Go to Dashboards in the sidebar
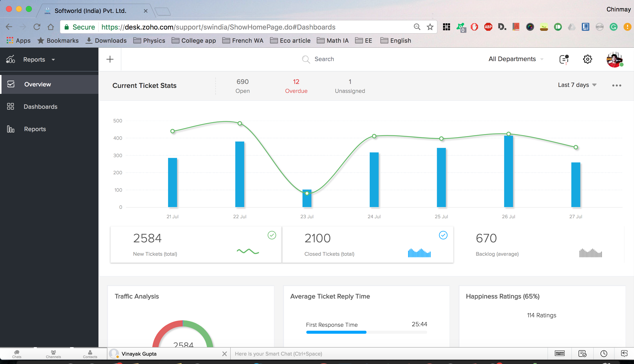634x364 pixels. click(40, 107)
